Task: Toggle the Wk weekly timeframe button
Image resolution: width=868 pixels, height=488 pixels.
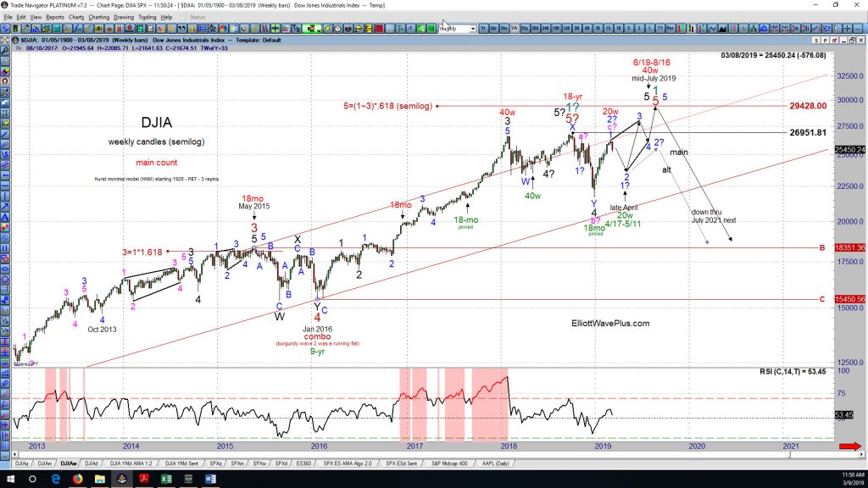Action: pos(515,28)
